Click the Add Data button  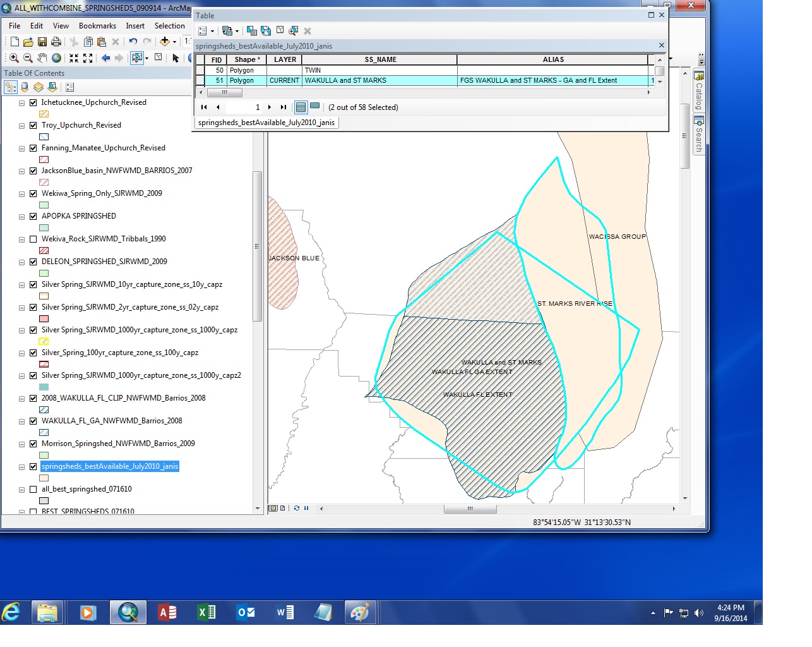point(164,42)
